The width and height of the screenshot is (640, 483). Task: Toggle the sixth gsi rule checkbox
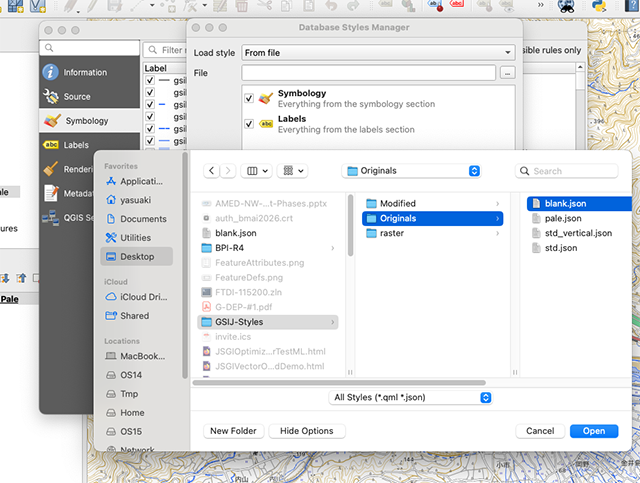pyautogui.click(x=150, y=141)
